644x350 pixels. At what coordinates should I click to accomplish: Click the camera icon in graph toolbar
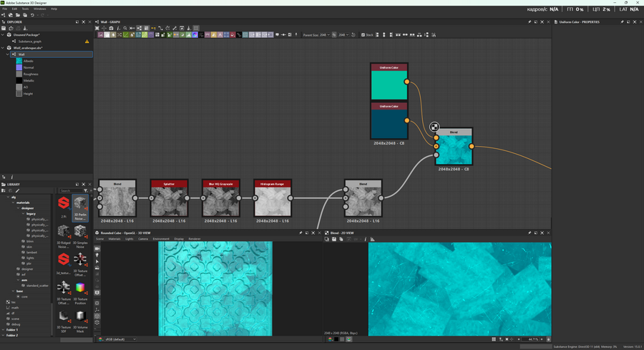click(111, 29)
